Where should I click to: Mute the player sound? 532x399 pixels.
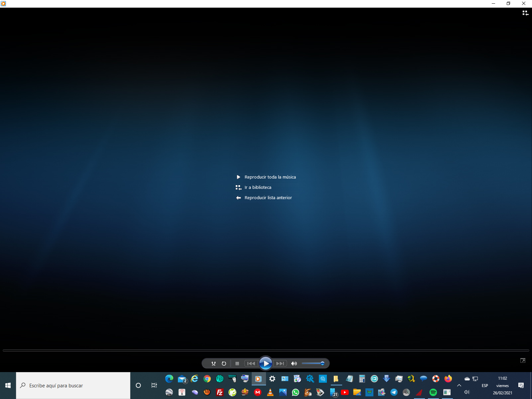pyautogui.click(x=294, y=363)
